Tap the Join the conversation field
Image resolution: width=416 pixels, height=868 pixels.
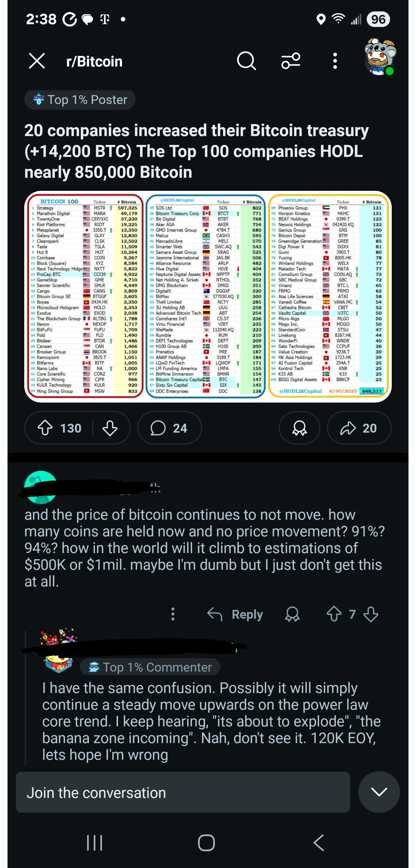coord(183,793)
